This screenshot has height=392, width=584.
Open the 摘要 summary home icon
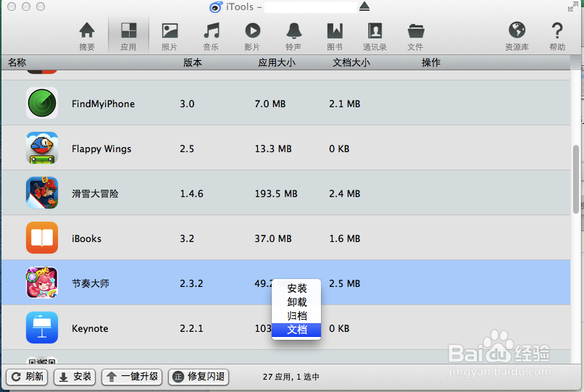click(87, 36)
